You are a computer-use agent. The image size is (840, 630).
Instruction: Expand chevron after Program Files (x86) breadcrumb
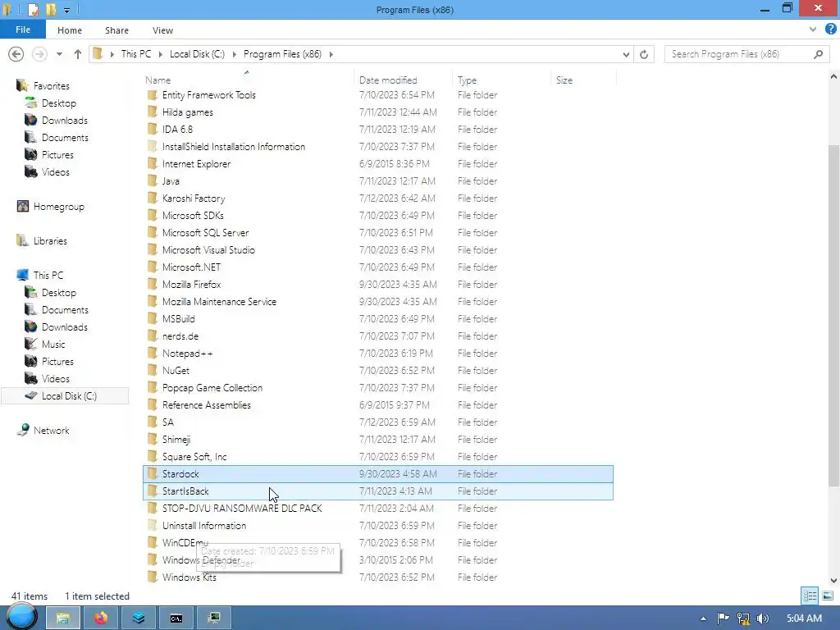[x=331, y=54]
